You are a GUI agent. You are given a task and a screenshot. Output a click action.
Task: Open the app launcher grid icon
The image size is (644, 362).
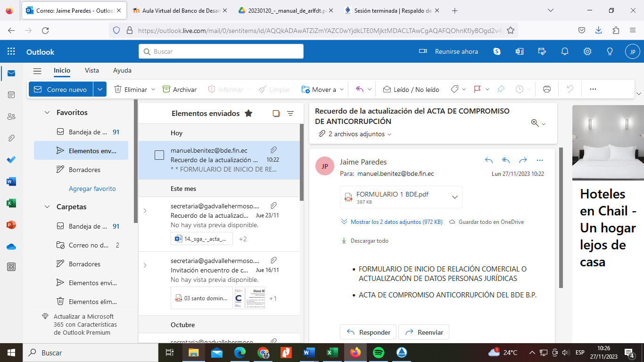[x=11, y=52]
